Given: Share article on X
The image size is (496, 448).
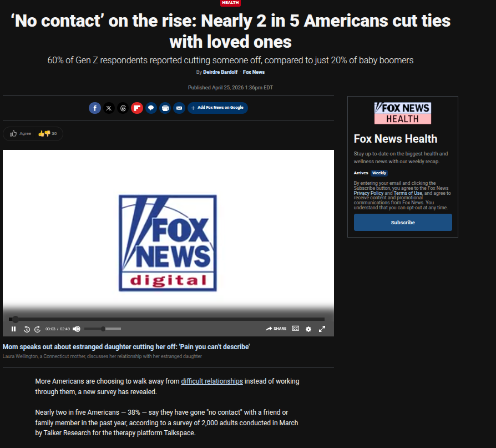Looking at the screenshot, I should coord(109,108).
